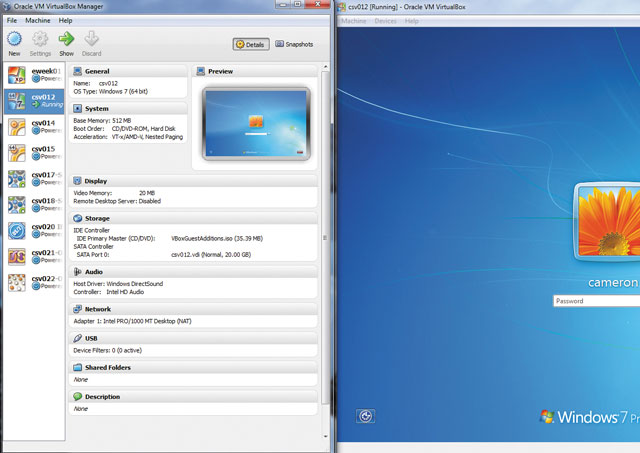Open the Shared Folders settings header
Viewport: 640px width, 453px height.
[x=193, y=367]
